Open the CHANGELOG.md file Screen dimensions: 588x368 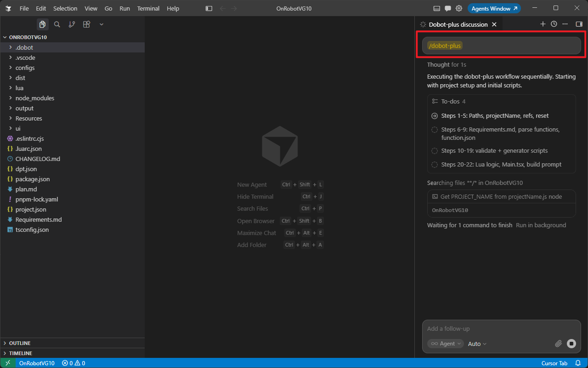72,159
